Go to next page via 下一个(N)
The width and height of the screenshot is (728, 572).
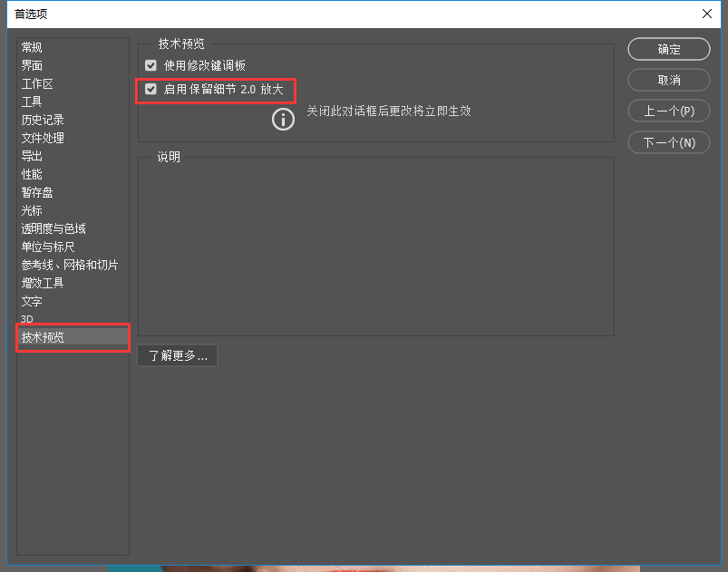[668, 141]
